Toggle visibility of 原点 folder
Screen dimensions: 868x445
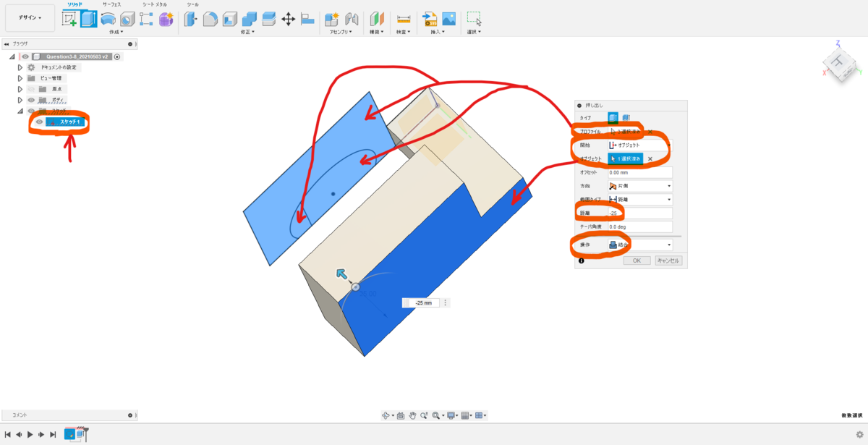[31, 89]
